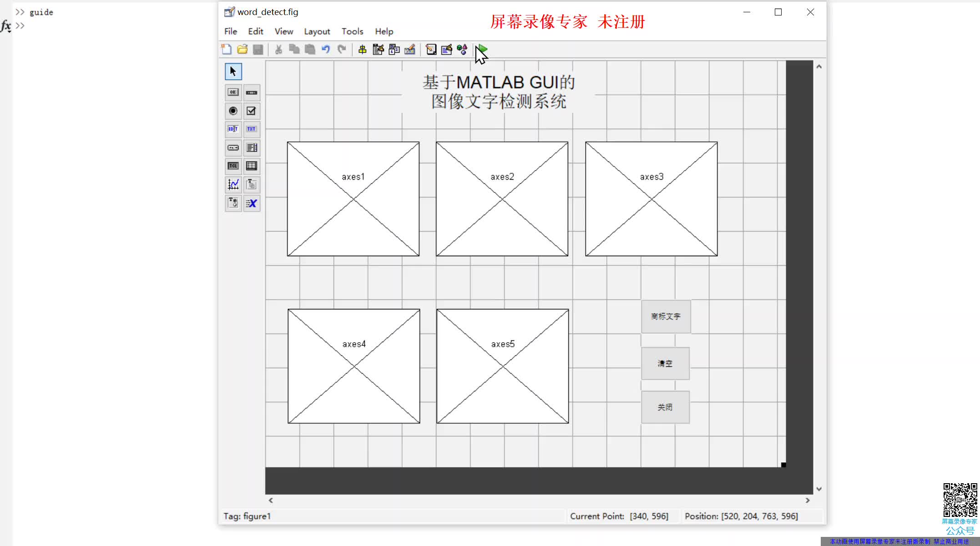This screenshot has height=546, width=980.
Task: Click the 查标文字 button
Action: (665, 316)
